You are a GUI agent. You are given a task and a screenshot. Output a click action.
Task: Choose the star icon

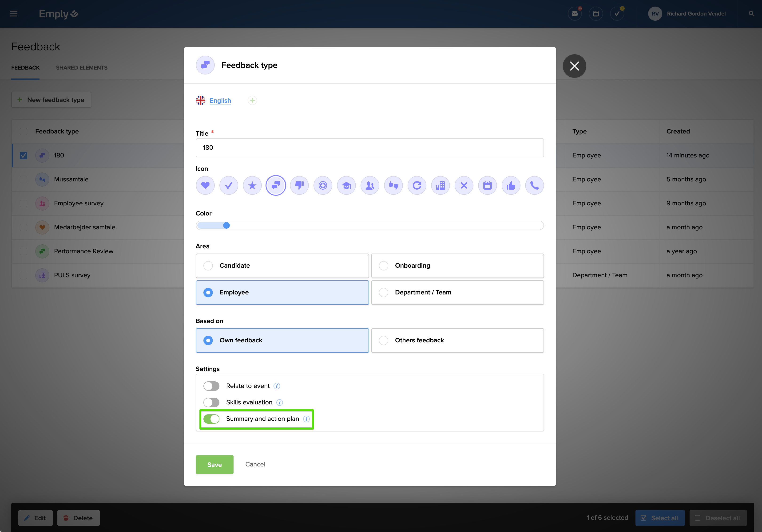point(252,185)
